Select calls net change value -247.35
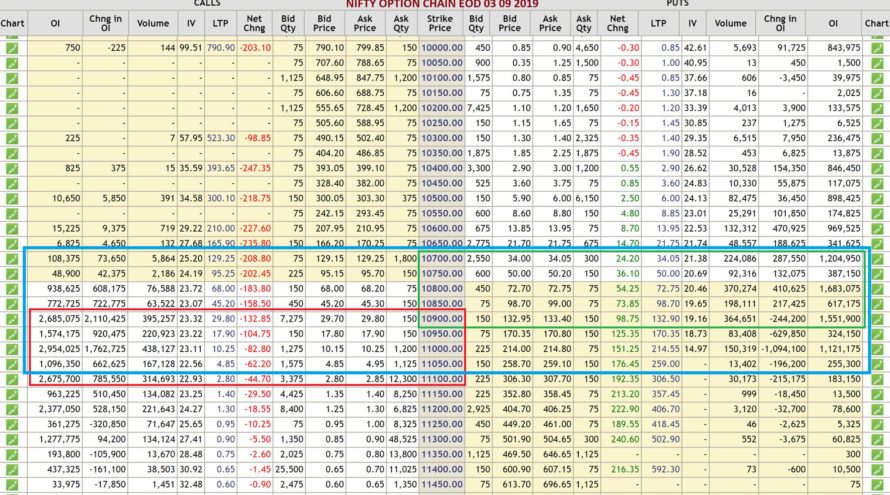890x495 pixels. pyautogui.click(x=255, y=168)
